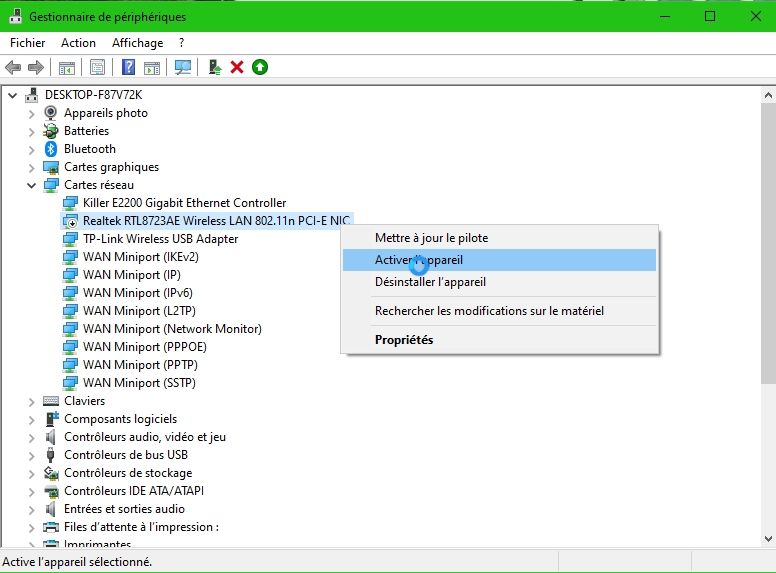Click the action pane toolbar icon
Screen dimensions: 776x573
pyautogui.click(x=152, y=67)
